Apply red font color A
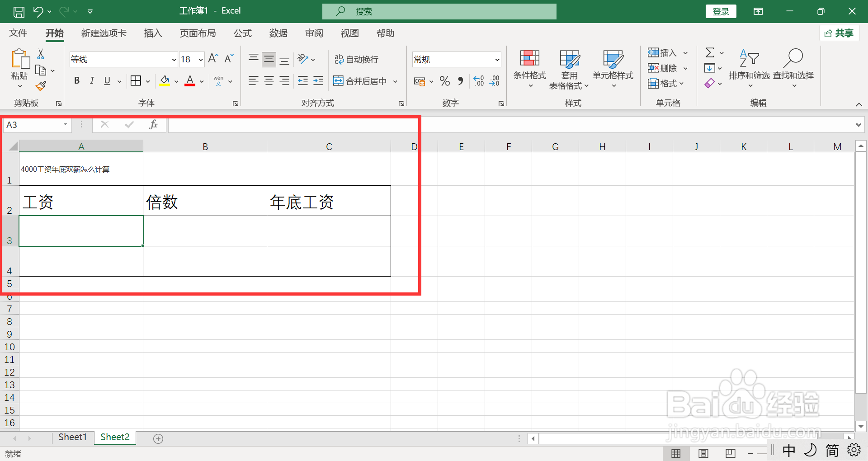Image resolution: width=868 pixels, height=461 pixels. coord(190,81)
